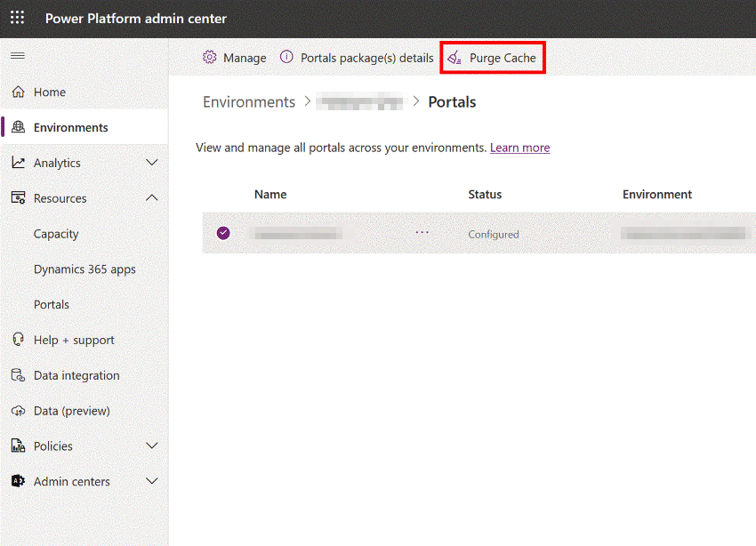Sort by the Name column header
This screenshot has width=756, height=546.
tap(270, 195)
